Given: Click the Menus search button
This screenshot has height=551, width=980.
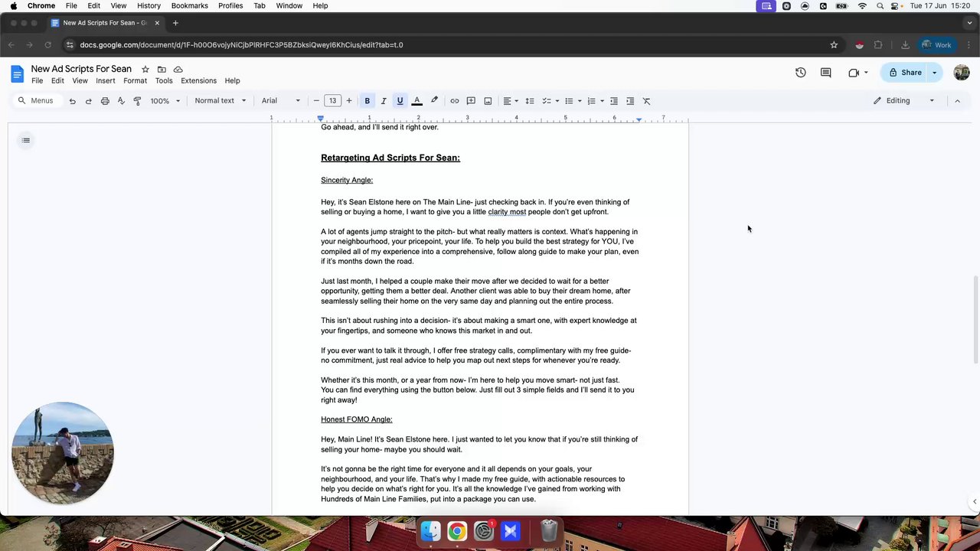Looking at the screenshot, I should coord(36,101).
